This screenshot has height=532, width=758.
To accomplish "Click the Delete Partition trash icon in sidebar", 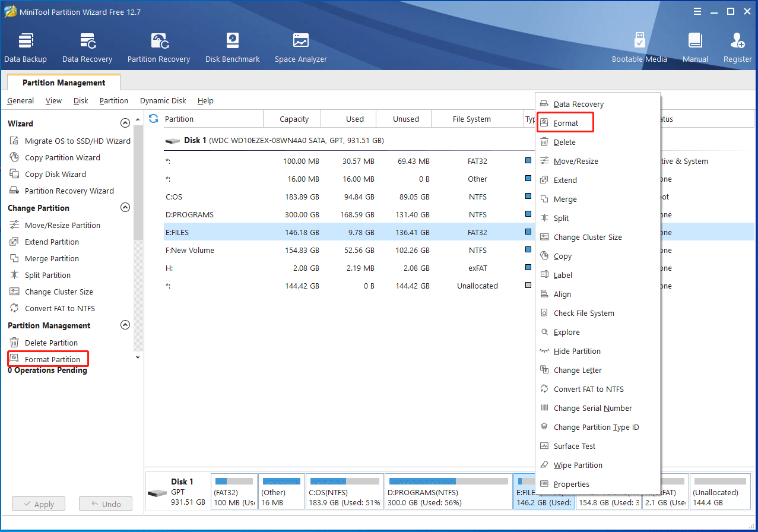I will pyautogui.click(x=14, y=343).
